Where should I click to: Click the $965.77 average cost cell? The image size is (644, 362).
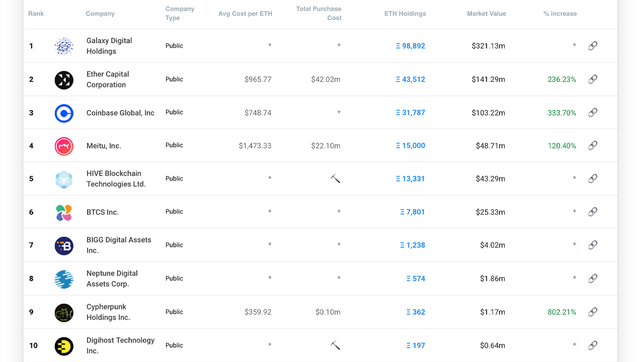coord(258,79)
